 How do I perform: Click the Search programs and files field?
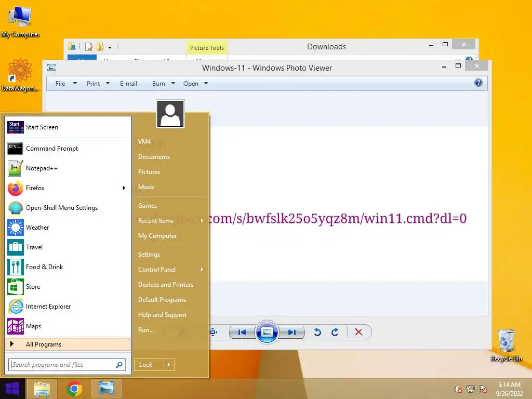coord(62,365)
